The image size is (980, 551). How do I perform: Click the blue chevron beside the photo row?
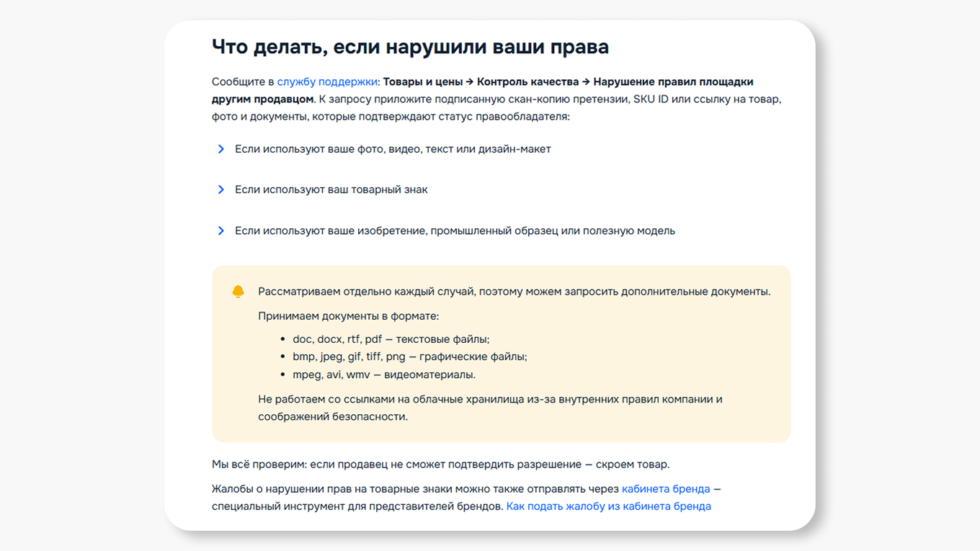[x=220, y=148]
